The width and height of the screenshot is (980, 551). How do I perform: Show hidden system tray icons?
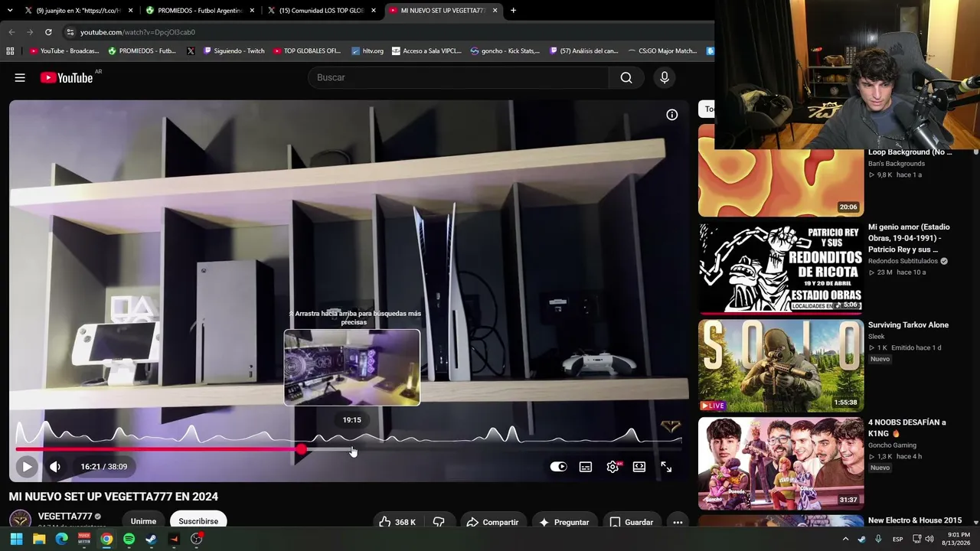(x=845, y=539)
